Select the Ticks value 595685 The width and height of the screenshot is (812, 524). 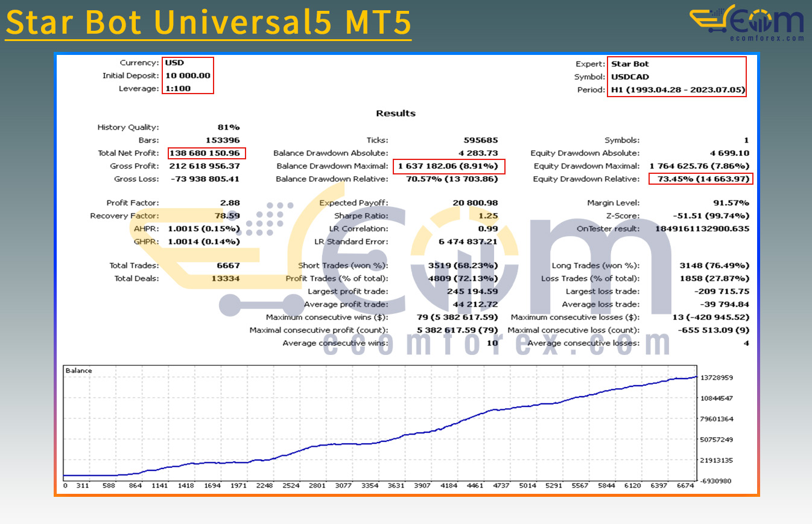(481, 140)
